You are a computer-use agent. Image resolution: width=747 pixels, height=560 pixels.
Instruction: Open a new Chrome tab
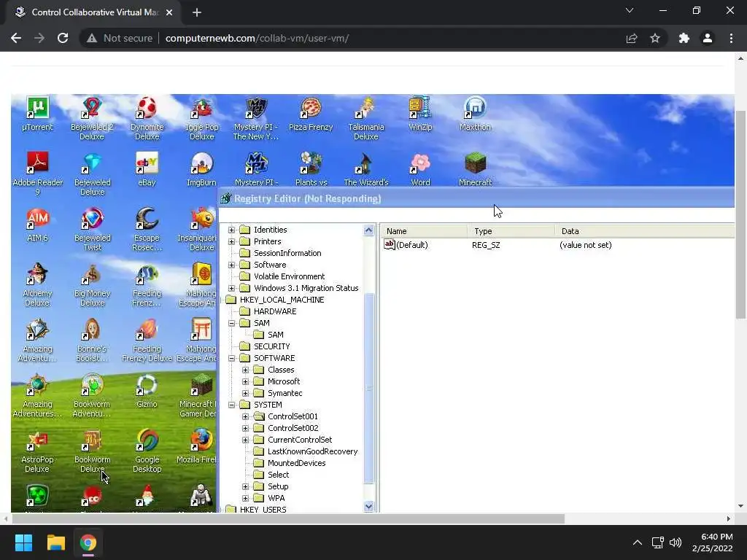coord(197,12)
